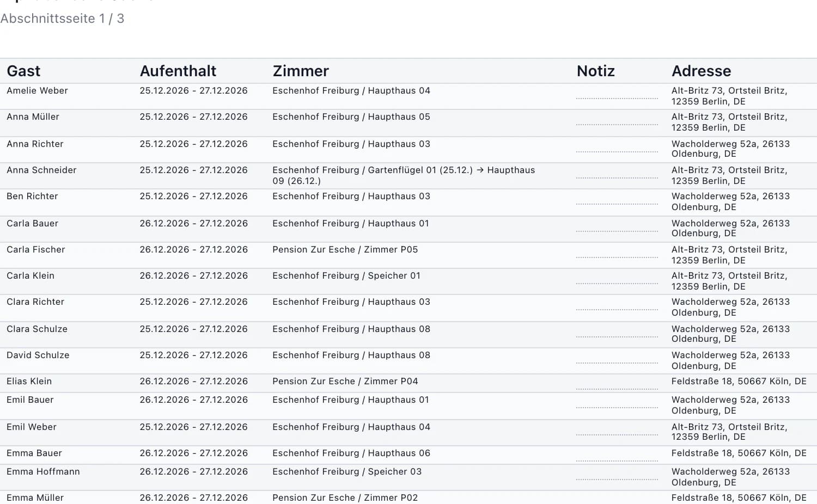The height and width of the screenshot is (504, 817).
Task: Select guest name Carla Bauer
Action: pos(32,224)
